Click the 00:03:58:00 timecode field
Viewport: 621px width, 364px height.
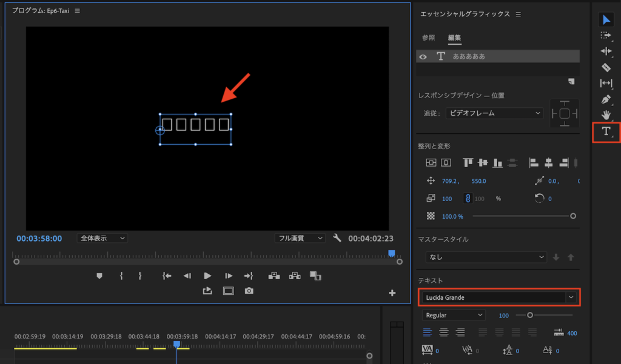pos(39,238)
